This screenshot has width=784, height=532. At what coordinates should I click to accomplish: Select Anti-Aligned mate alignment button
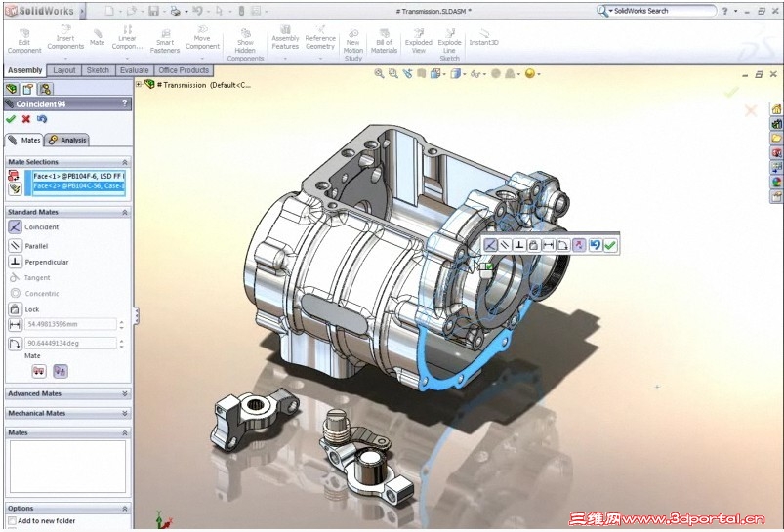pyautogui.click(x=60, y=371)
